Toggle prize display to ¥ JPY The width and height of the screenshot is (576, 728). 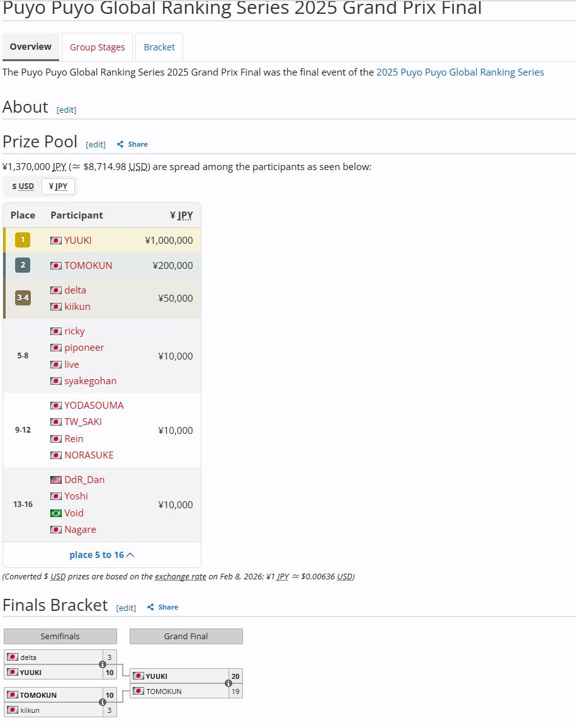click(x=58, y=186)
